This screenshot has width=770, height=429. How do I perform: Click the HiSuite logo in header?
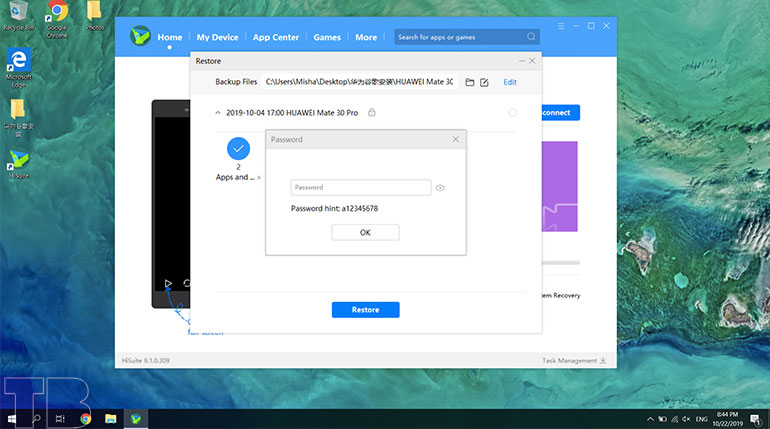140,36
